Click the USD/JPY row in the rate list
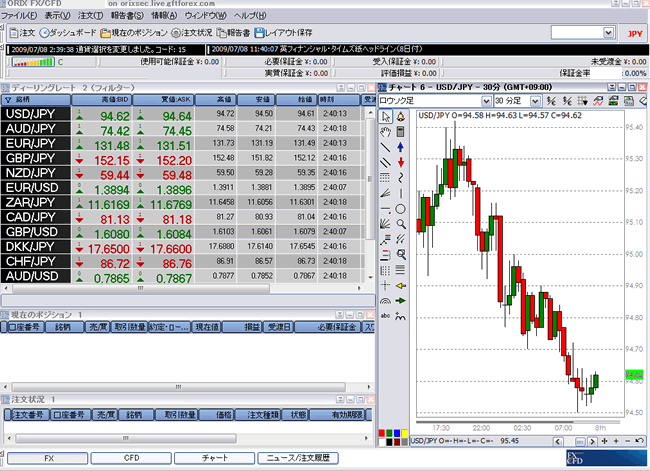Viewport: 650px width, 471px height. pos(182,114)
